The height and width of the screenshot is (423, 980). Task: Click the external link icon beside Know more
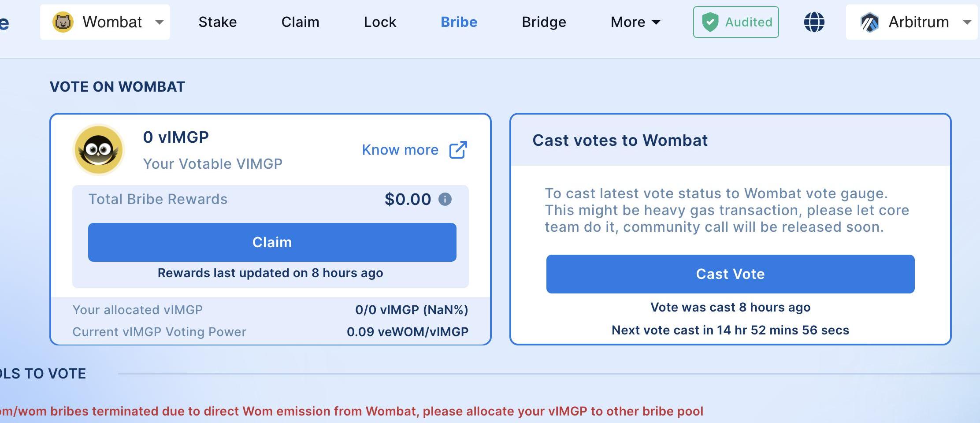(x=458, y=150)
